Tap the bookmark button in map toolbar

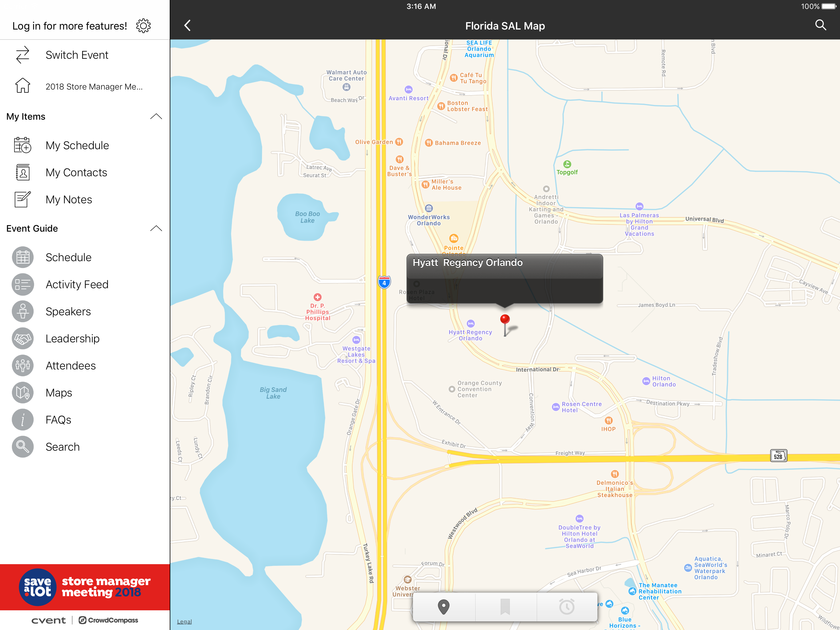pyautogui.click(x=505, y=607)
